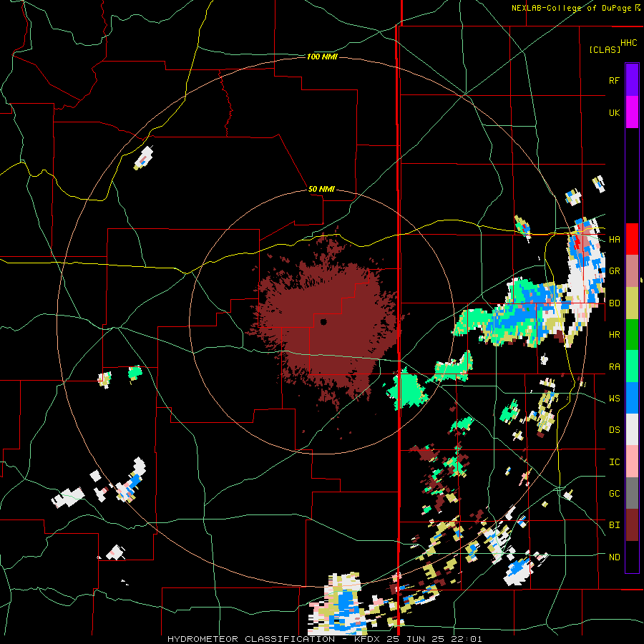Viewport: 644px width, 644px height.
Task: Click the 'NEXLAB-College of DuPage' credit text
Action: [572, 8]
